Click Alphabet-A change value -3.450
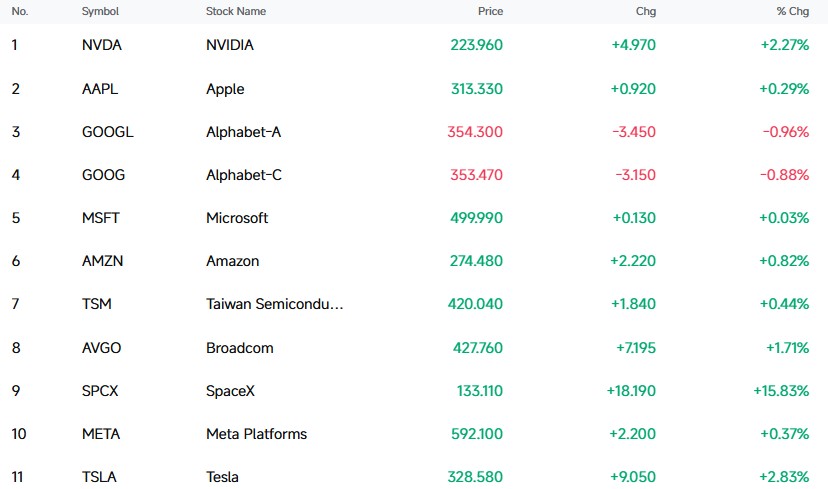This screenshot has width=828, height=489. (634, 131)
